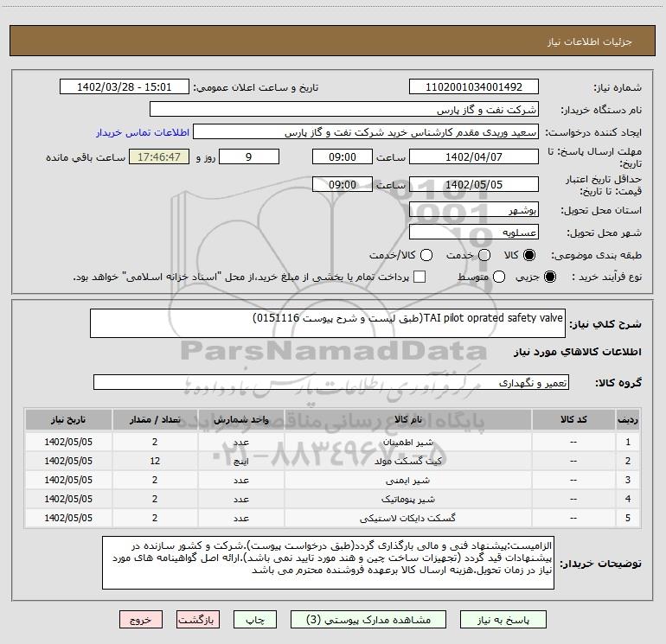Click price validity date 1402/05/05 field
666x644 pixels.
pos(474,184)
